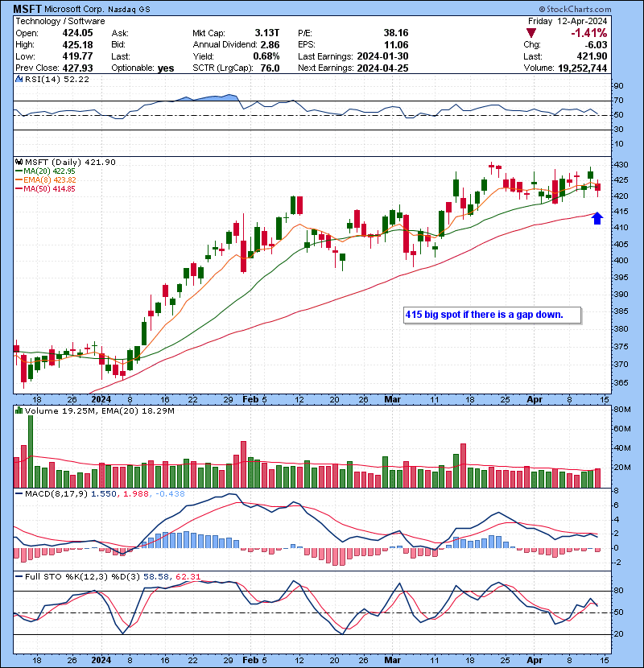
Task: Click the stochastic %D value 62.31
Action: 188,576
